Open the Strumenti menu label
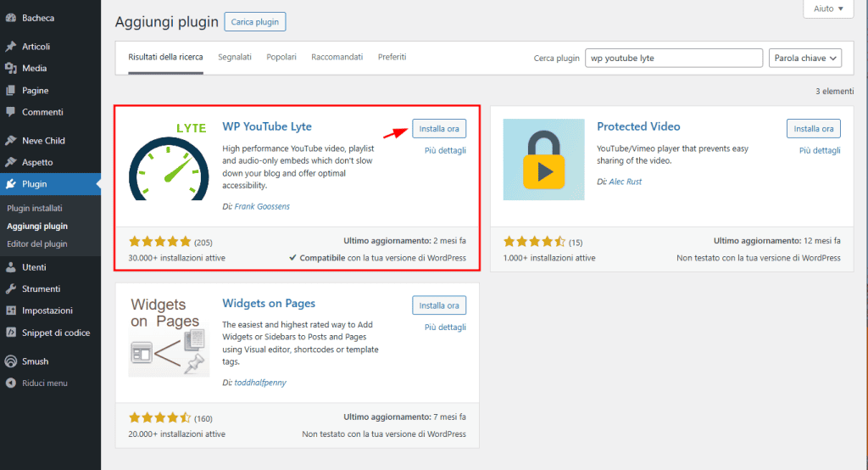 [x=41, y=288]
